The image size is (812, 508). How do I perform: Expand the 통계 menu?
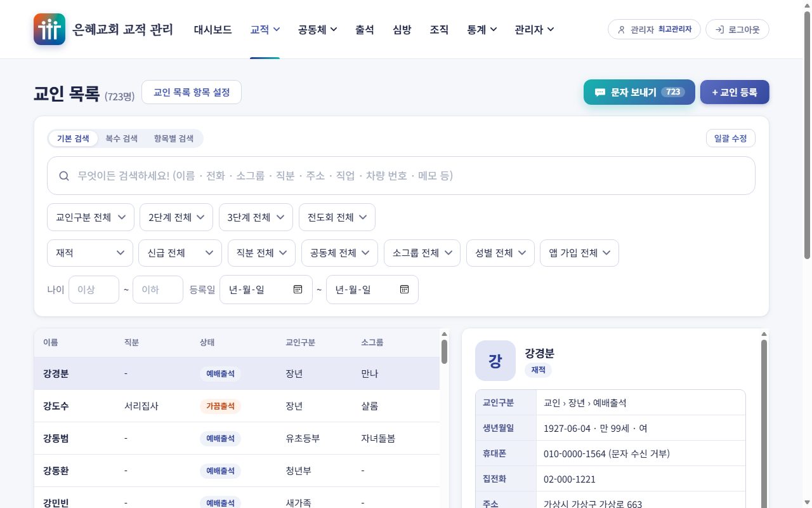click(x=481, y=29)
